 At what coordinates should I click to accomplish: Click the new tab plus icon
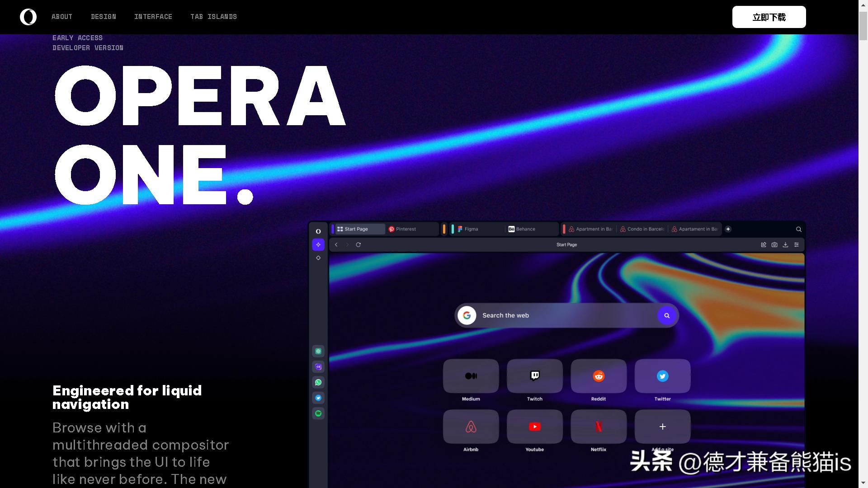[x=728, y=229]
